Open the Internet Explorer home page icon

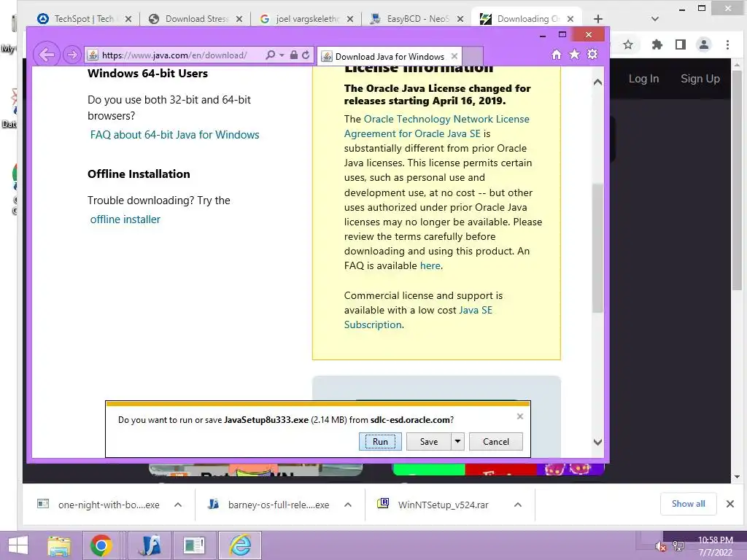557,54
